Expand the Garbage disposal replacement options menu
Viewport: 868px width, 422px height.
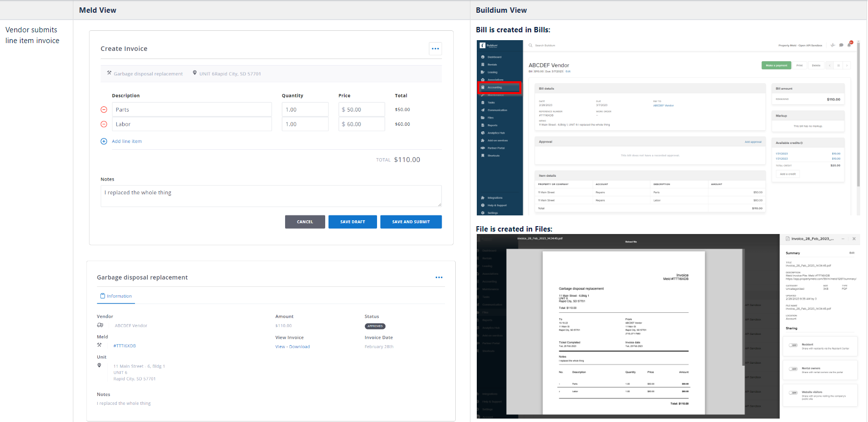coord(439,278)
